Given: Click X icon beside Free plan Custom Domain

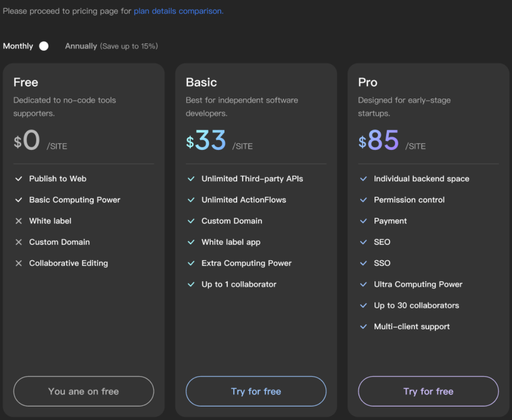Looking at the screenshot, I should click(19, 242).
